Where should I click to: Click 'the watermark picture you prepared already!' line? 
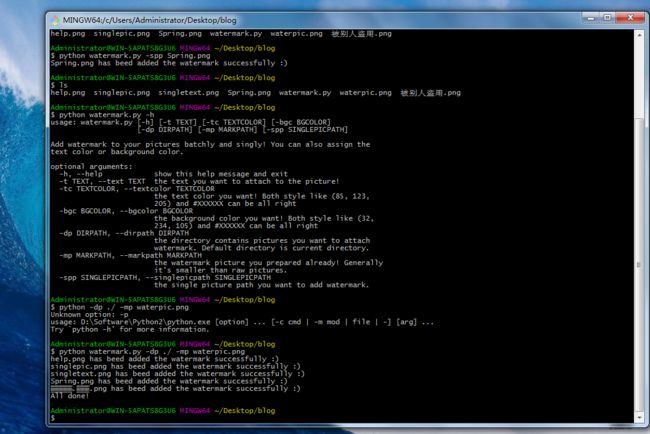pyautogui.click(x=268, y=263)
